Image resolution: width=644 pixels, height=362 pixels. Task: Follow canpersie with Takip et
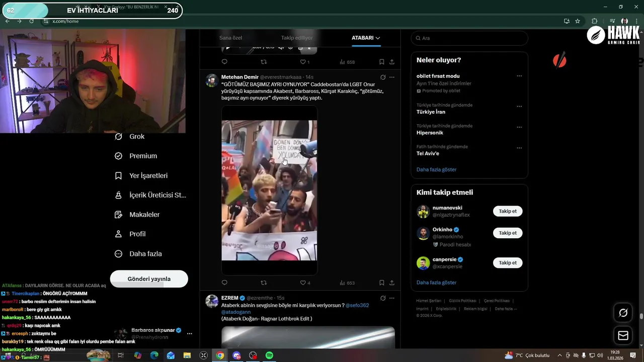point(508,262)
